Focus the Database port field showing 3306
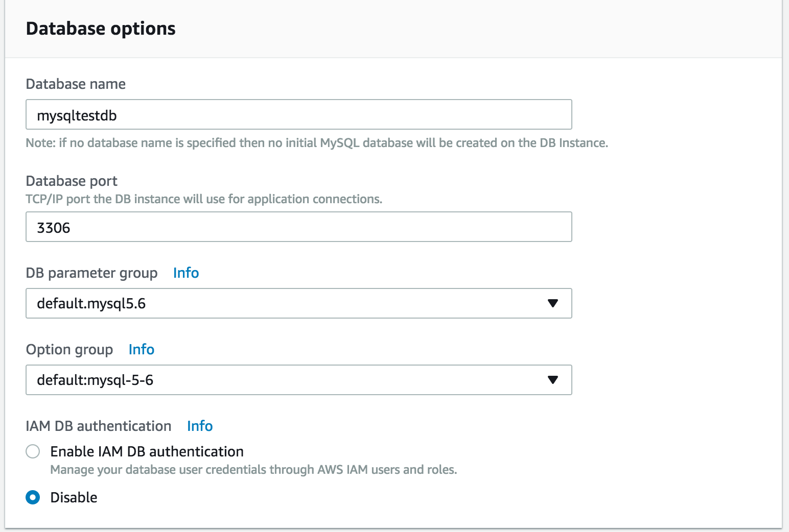The width and height of the screenshot is (789, 532). click(298, 227)
